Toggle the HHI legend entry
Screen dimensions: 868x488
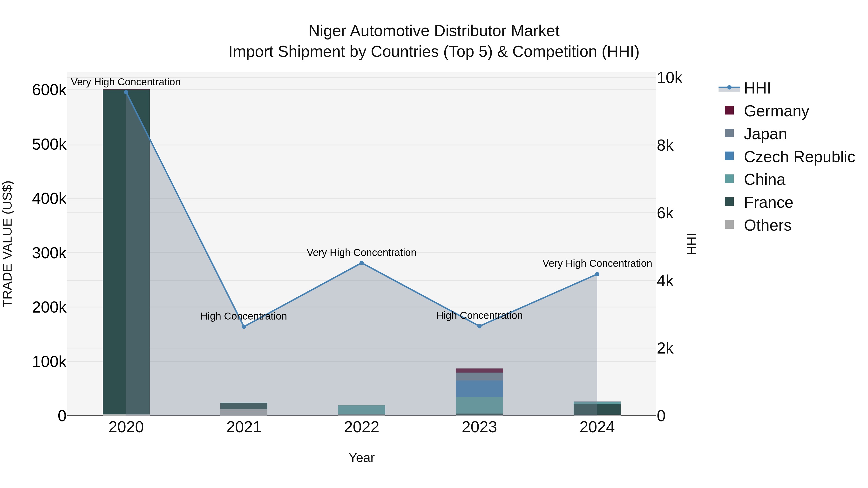pyautogui.click(x=745, y=88)
